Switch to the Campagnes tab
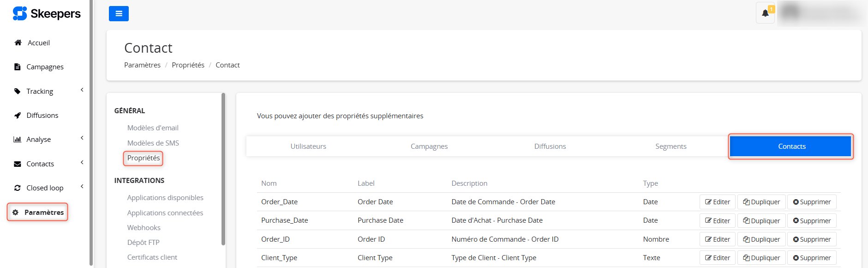 coord(429,146)
